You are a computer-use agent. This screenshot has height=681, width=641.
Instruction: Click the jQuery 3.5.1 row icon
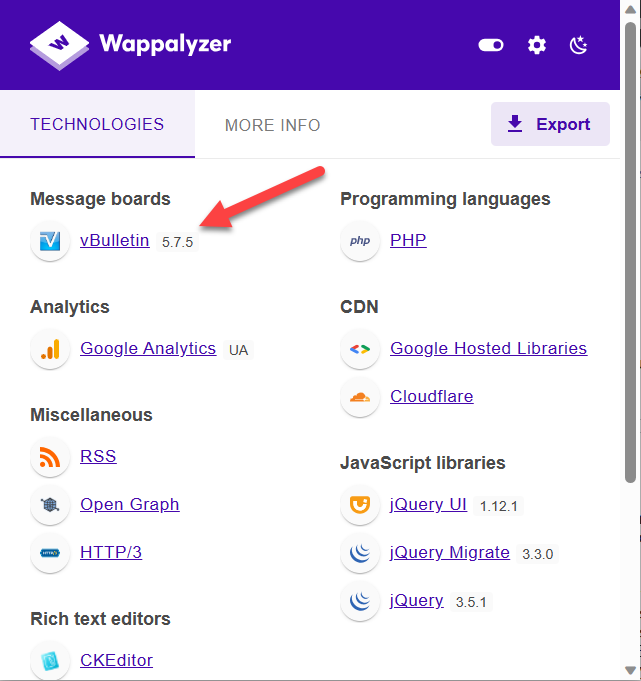[360, 602]
